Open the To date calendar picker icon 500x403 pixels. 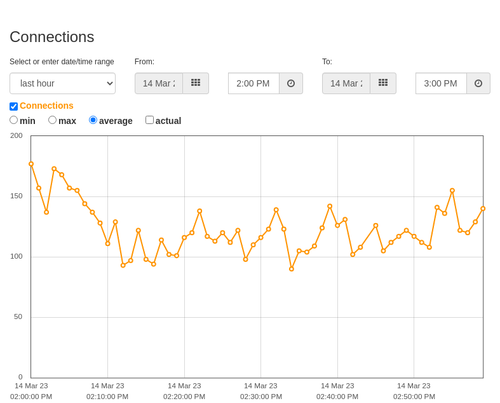coord(383,83)
